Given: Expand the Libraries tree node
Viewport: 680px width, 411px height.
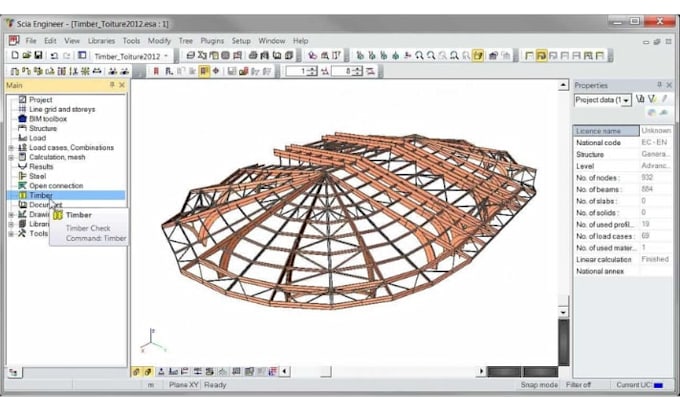Looking at the screenshot, I should tap(11, 224).
